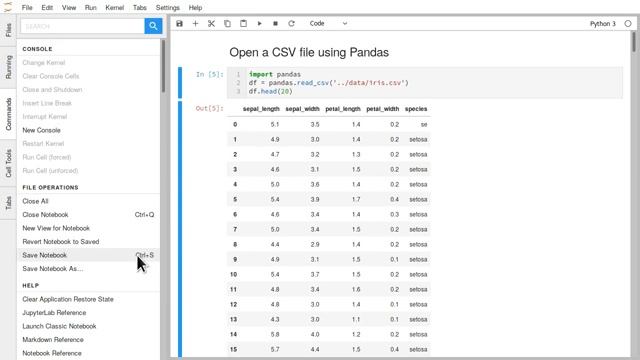Save the notebook with the disk icon
This screenshot has height=360, width=640.
tap(179, 24)
